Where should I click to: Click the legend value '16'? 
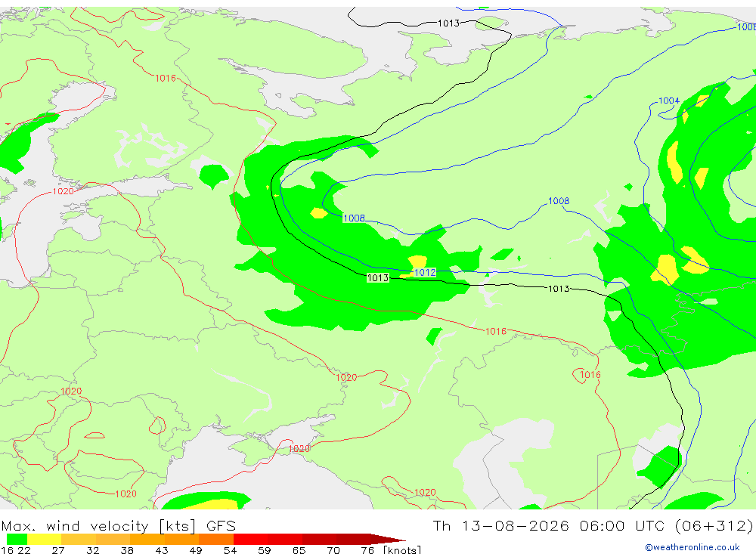pyautogui.click(x=7, y=550)
